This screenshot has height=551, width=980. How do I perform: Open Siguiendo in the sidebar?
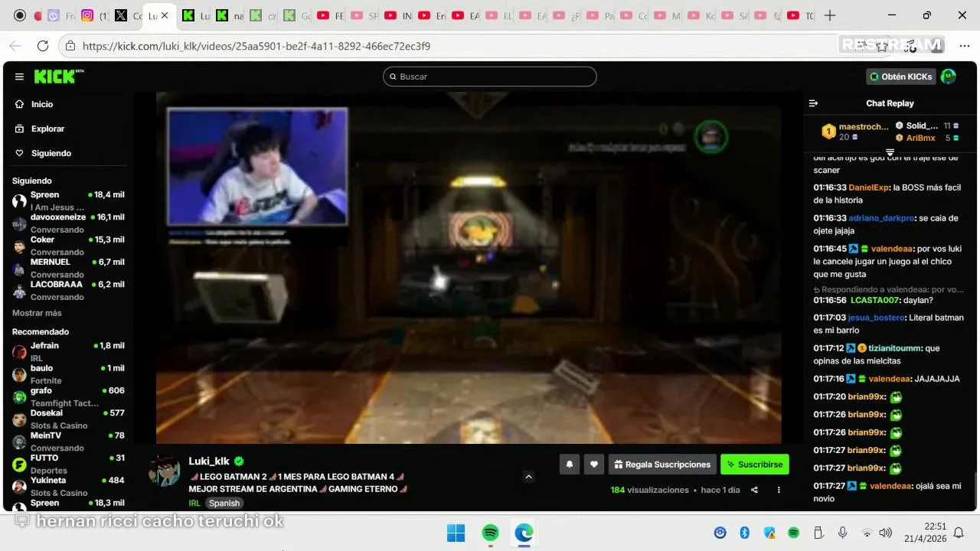(x=51, y=153)
